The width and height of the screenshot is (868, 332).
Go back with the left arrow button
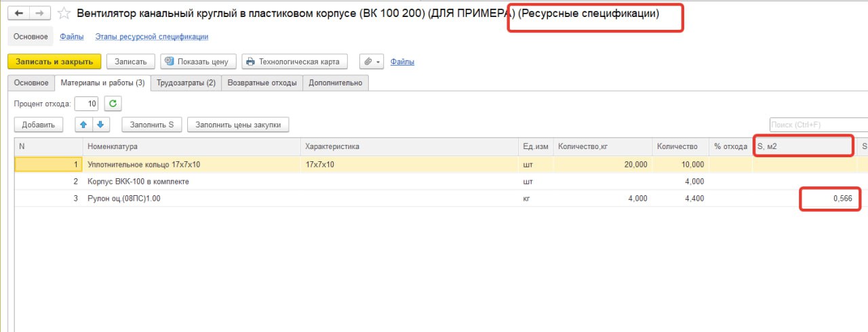(18, 13)
